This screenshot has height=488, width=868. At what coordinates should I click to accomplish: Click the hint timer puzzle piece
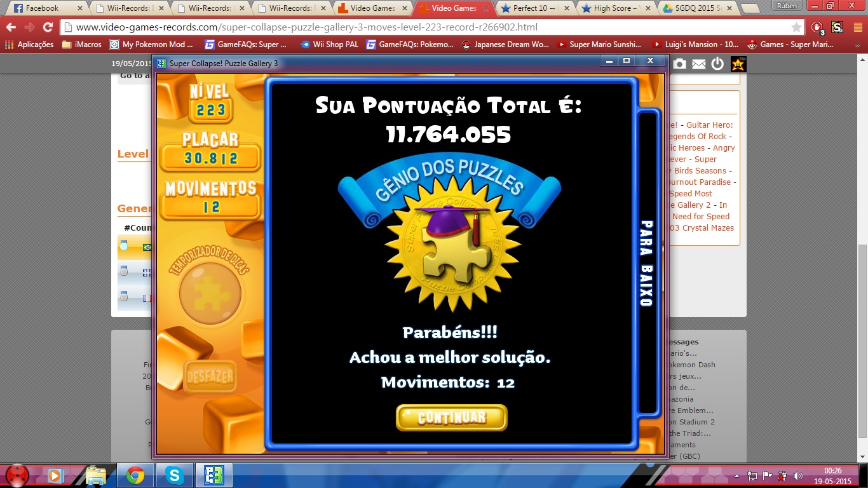tap(210, 294)
